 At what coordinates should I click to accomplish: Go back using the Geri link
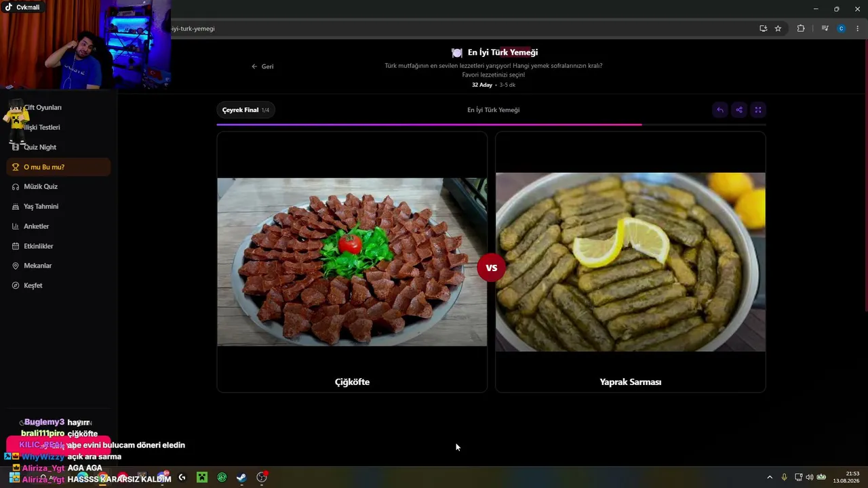tap(262, 66)
